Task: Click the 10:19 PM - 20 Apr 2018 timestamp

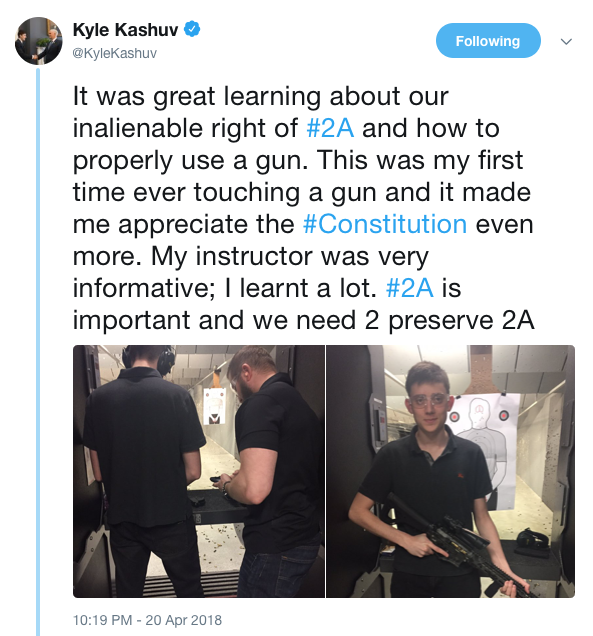Action: (x=147, y=620)
